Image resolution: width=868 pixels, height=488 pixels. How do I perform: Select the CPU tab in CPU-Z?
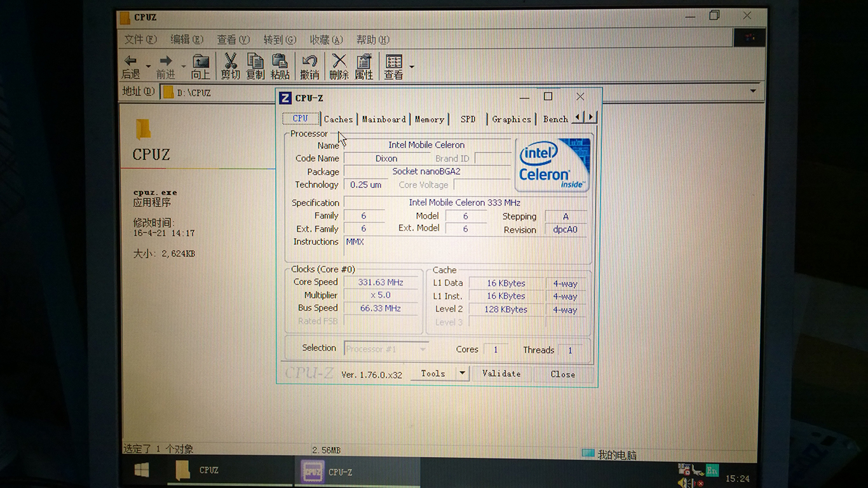(301, 119)
